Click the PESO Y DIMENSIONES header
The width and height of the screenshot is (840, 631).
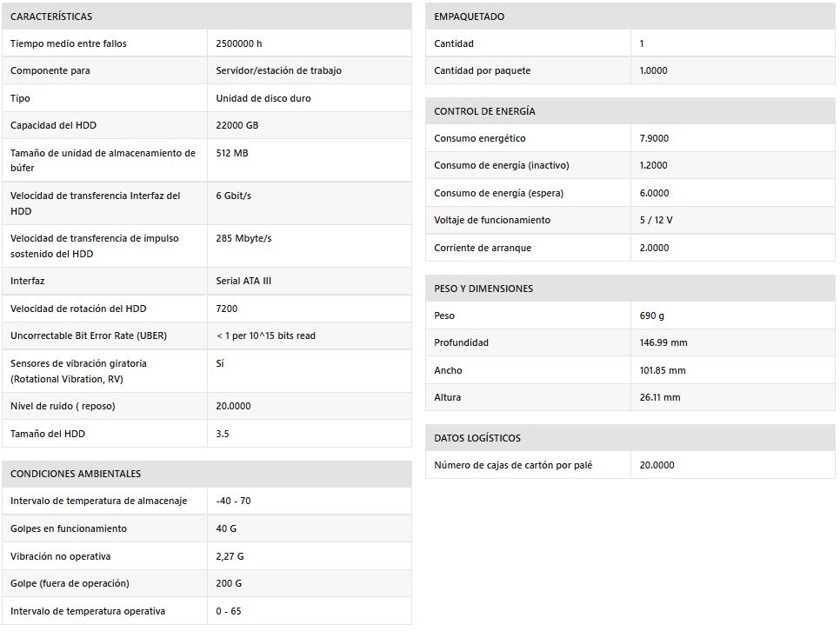(x=483, y=289)
